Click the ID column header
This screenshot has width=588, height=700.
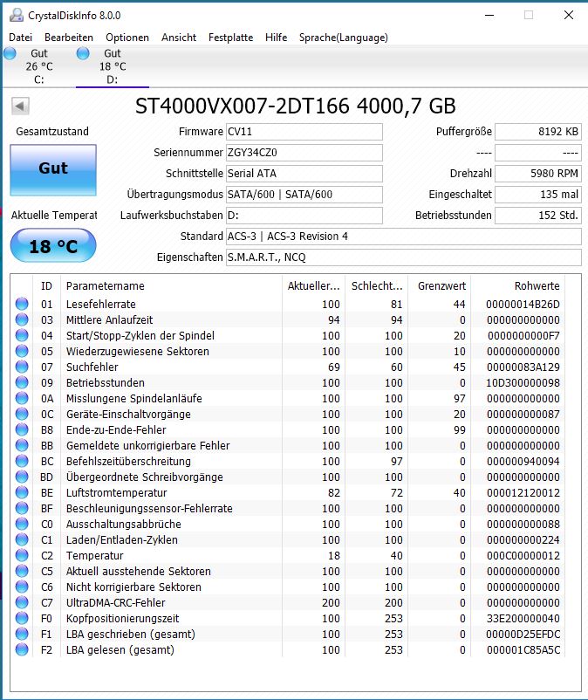pyautogui.click(x=46, y=285)
